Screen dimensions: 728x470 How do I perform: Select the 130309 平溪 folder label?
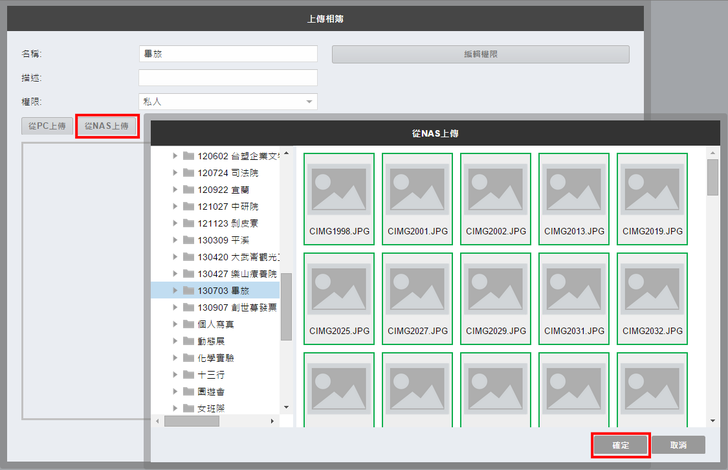(x=223, y=240)
